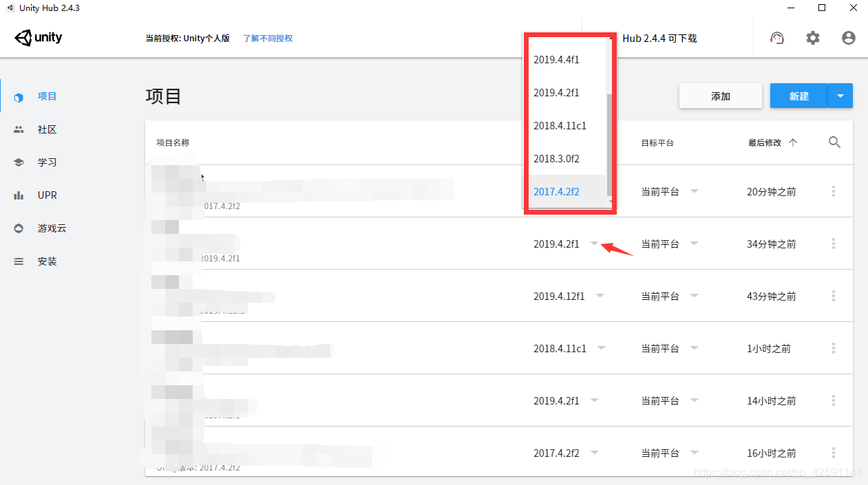Click 2019.4.12f1 version text
The image size is (868, 485).
[x=559, y=297]
